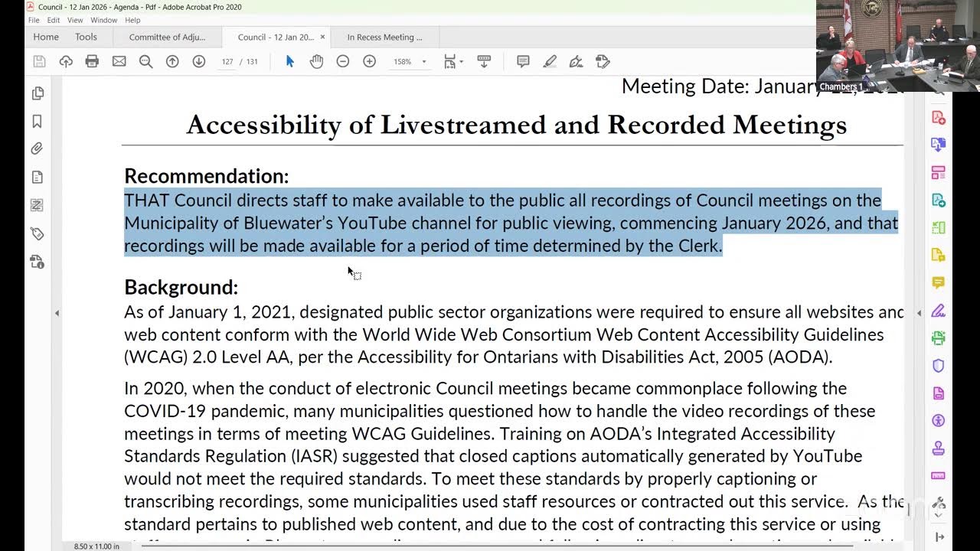Click the page number field showing 127
The height and width of the screenshot is (551, 980).
227,61
